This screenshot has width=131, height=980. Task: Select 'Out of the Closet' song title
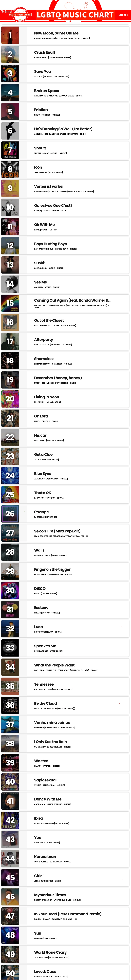49,320
